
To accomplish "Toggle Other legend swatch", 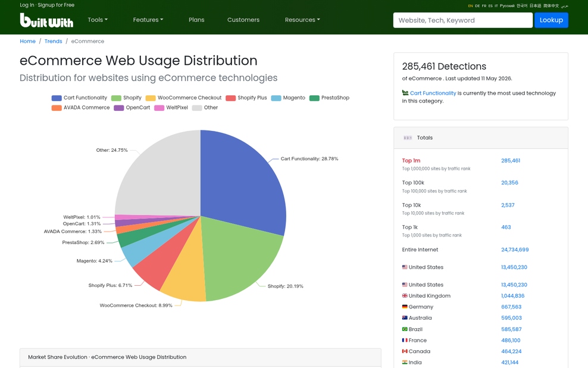I will (197, 108).
